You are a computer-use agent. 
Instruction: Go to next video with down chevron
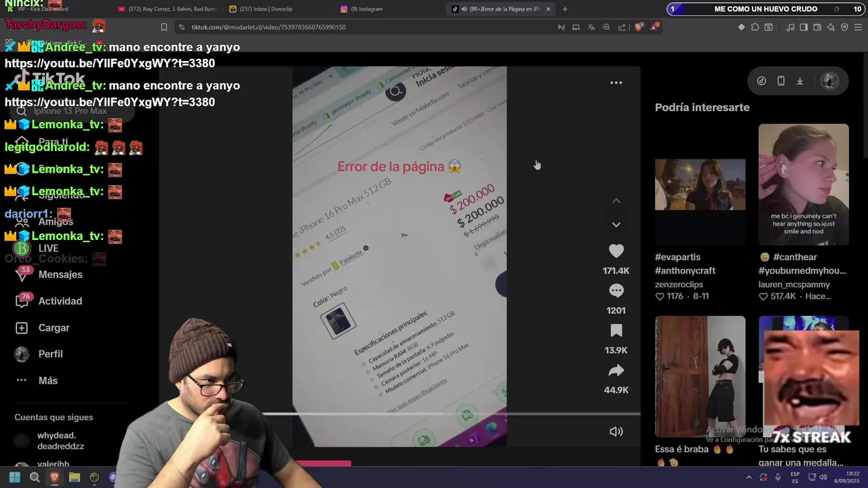pos(616,224)
